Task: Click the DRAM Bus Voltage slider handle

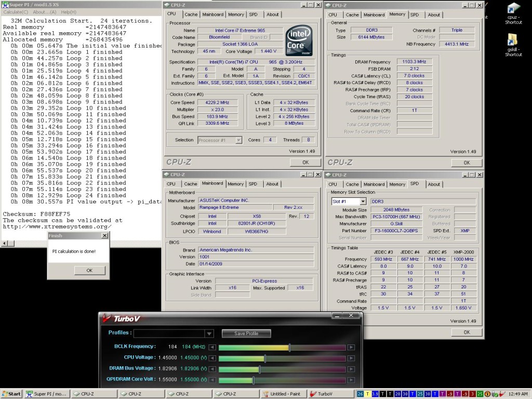Action: (x=260, y=369)
